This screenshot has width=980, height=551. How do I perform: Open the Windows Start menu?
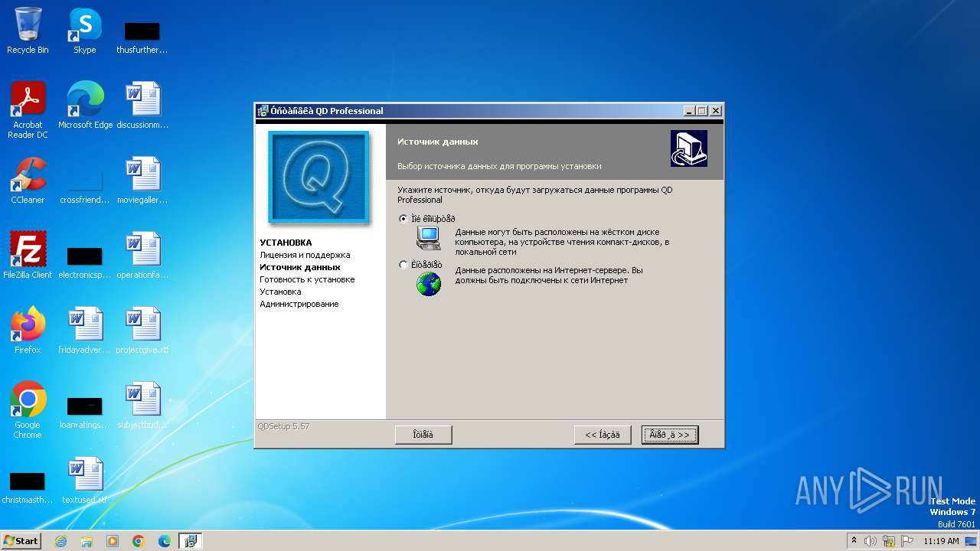tap(21, 540)
